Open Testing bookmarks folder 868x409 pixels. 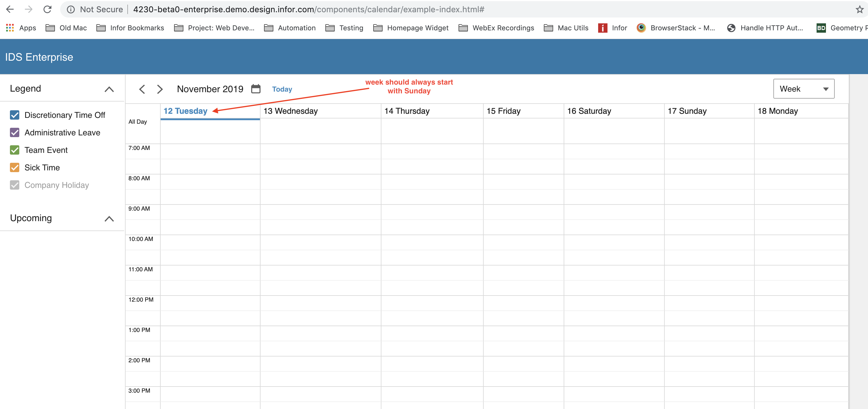(344, 28)
